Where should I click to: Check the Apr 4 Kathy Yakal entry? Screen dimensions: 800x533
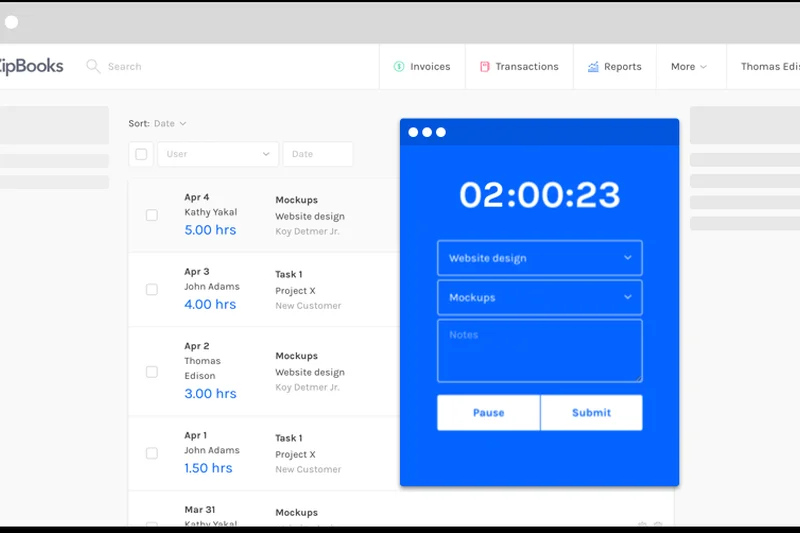point(152,215)
